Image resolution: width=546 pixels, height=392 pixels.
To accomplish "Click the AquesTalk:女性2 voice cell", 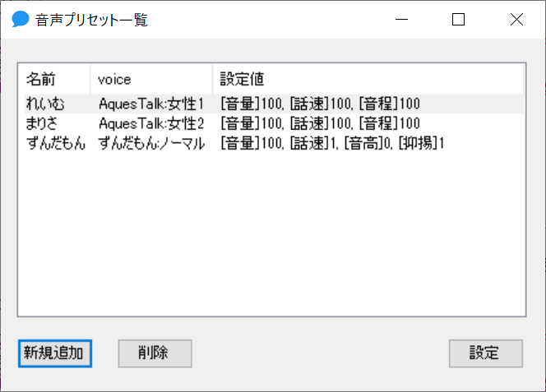I will click(x=151, y=123).
